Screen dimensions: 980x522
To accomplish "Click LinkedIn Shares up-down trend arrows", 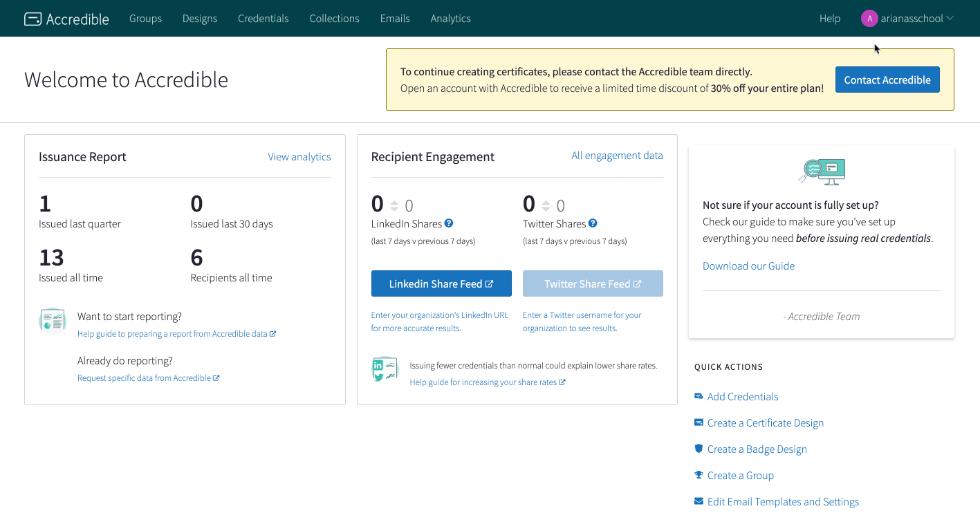I will pyautogui.click(x=394, y=205).
